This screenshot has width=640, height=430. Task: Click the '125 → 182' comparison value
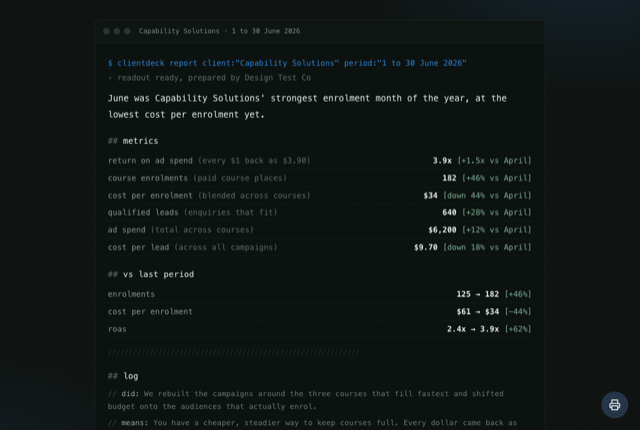[478, 294]
